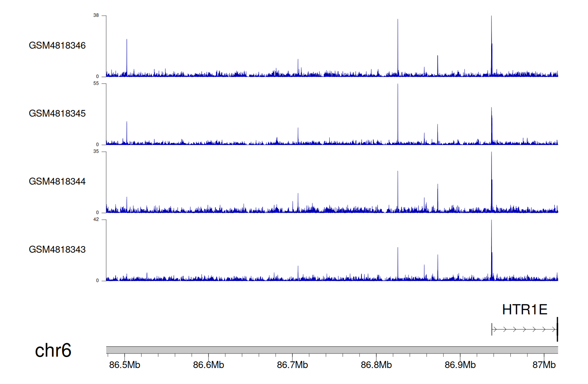Click the 86.5Mb axis position label
The height and width of the screenshot is (384, 588).
point(125,365)
